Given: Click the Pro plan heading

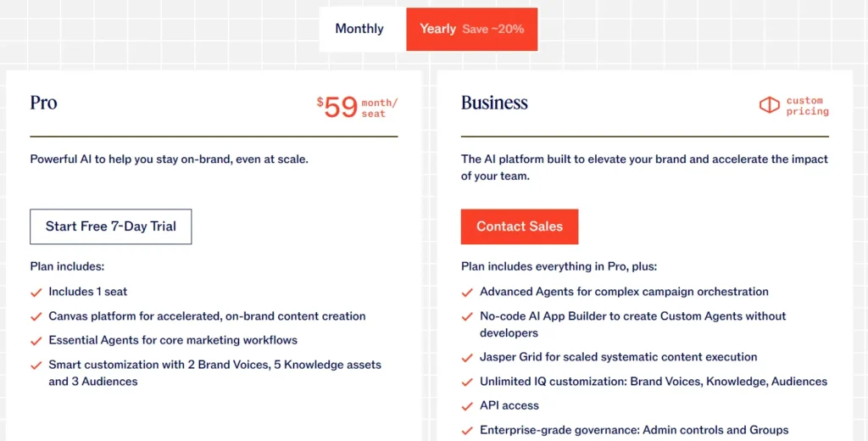Looking at the screenshot, I should (x=44, y=103).
